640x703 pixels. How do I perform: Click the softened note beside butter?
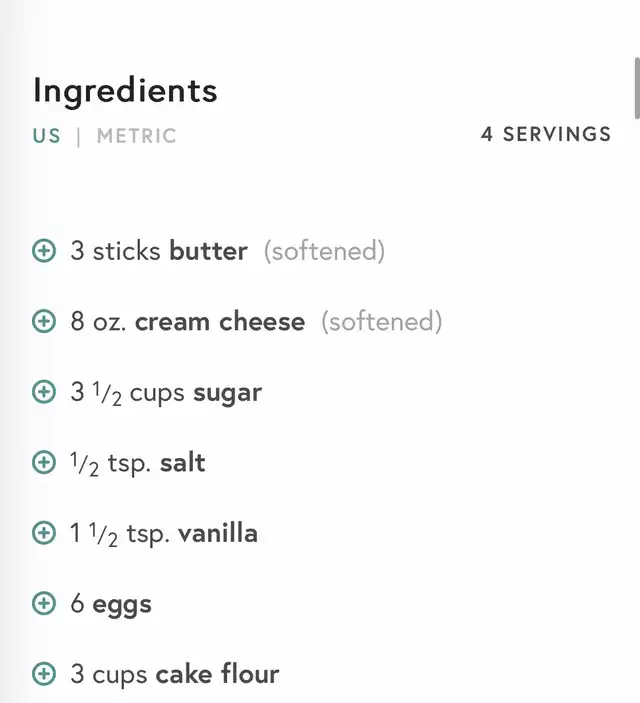pos(324,251)
